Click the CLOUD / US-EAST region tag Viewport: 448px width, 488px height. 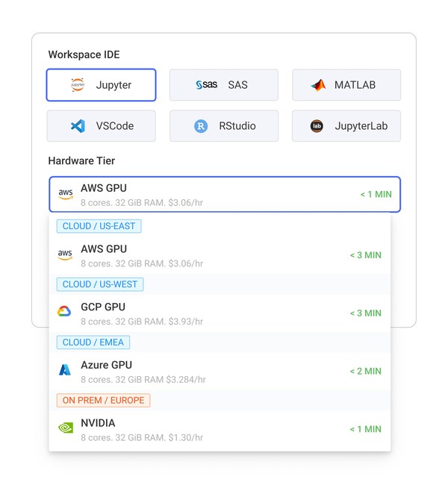pyautogui.click(x=99, y=226)
